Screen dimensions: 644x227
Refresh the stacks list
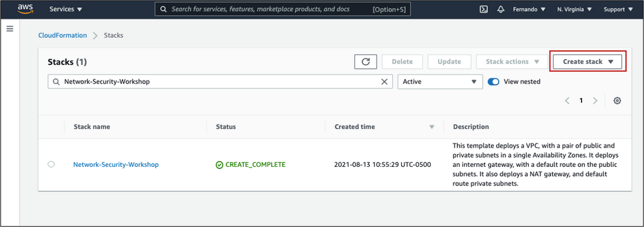(366, 62)
